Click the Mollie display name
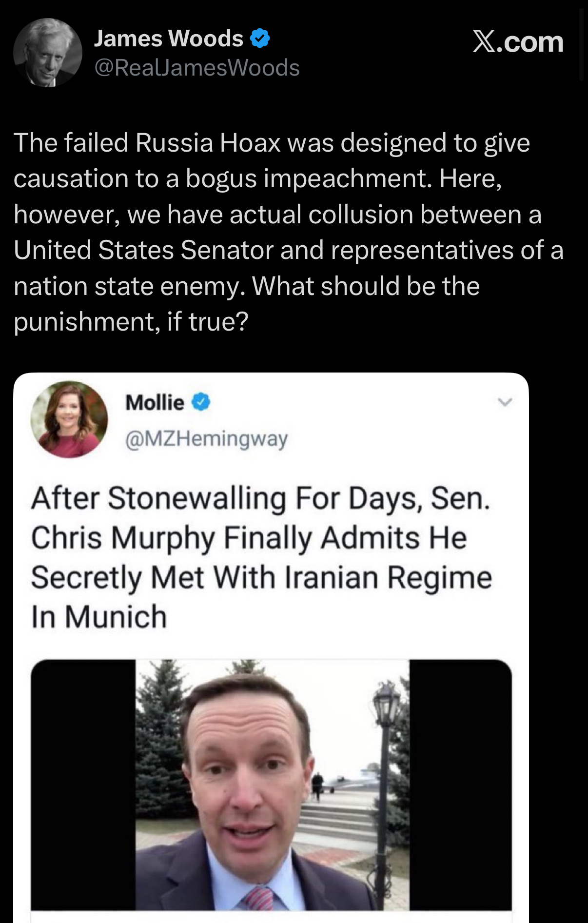This screenshot has width=588, height=923. coord(155,403)
